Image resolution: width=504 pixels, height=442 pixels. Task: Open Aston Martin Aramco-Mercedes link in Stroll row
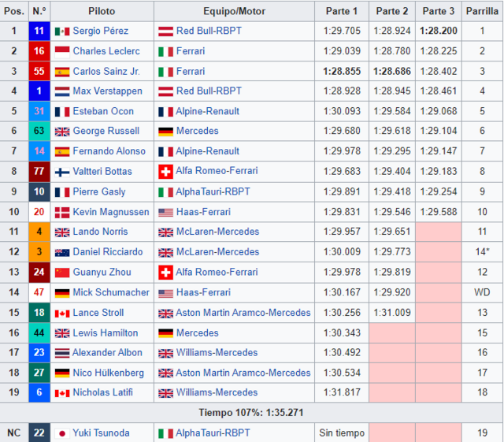coord(243,312)
